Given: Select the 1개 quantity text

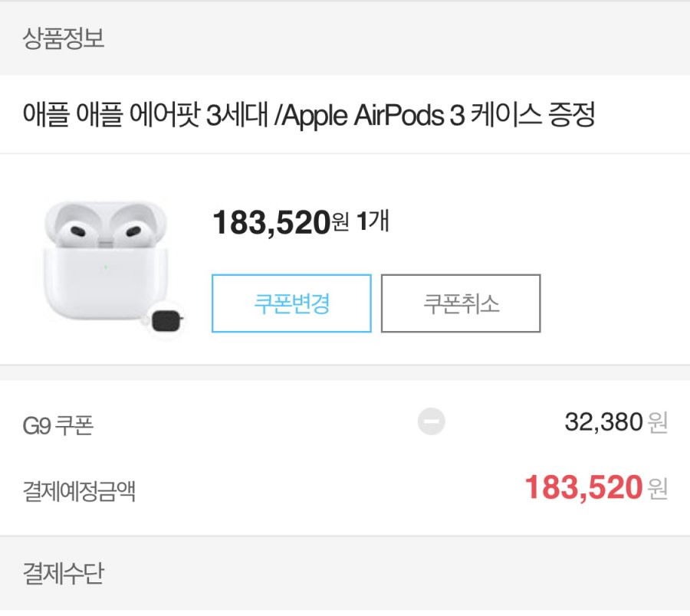Looking at the screenshot, I should coord(373,221).
